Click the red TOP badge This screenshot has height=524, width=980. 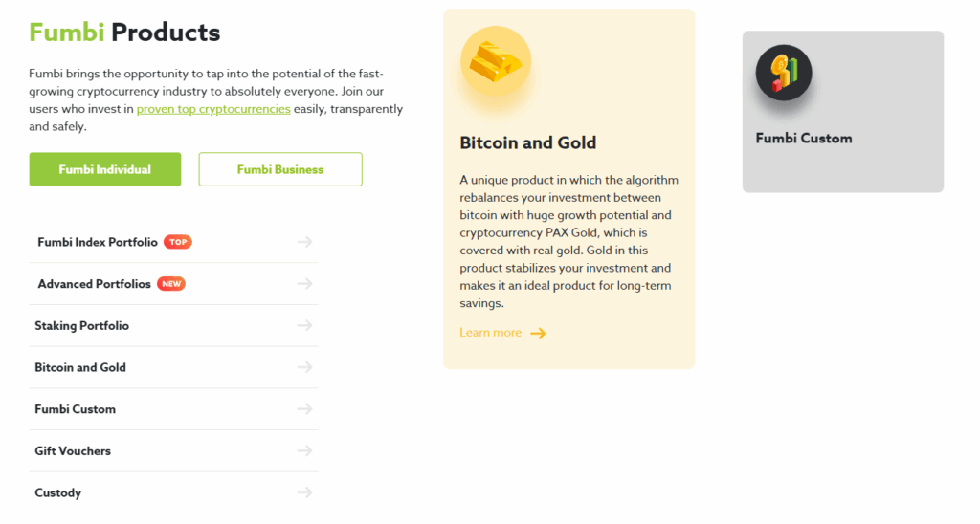click(178, 242)
